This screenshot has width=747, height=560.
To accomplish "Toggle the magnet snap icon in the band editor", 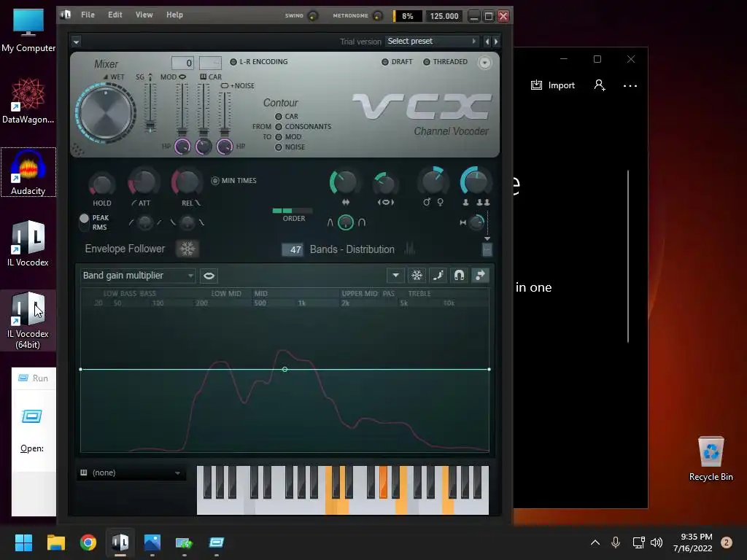I will click(460, 275).
